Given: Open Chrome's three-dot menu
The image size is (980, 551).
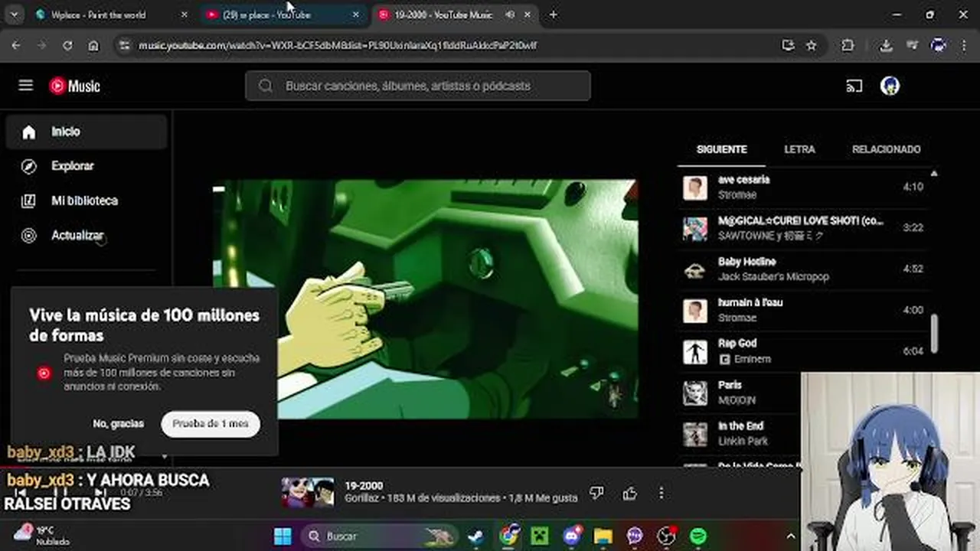Looking at the screenshot, I should pos(965,45).
